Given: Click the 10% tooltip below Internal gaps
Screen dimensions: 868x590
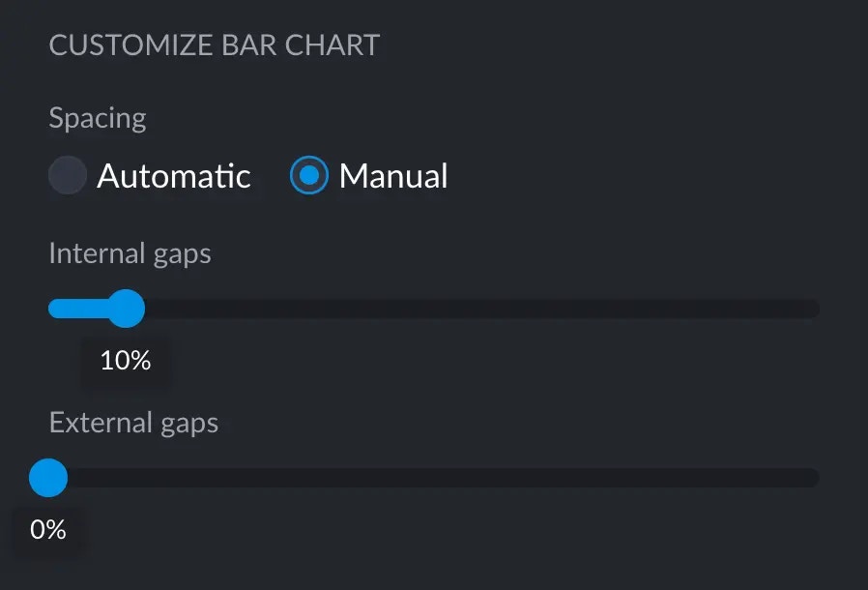Looking at the screenshot, I should (x=125, y=361).
